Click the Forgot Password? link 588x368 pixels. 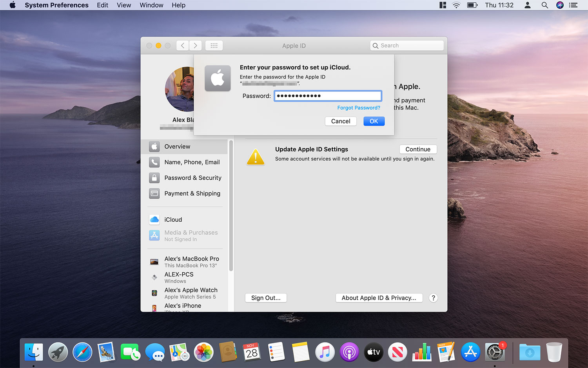pyautogui.click(x=359, y=108)
